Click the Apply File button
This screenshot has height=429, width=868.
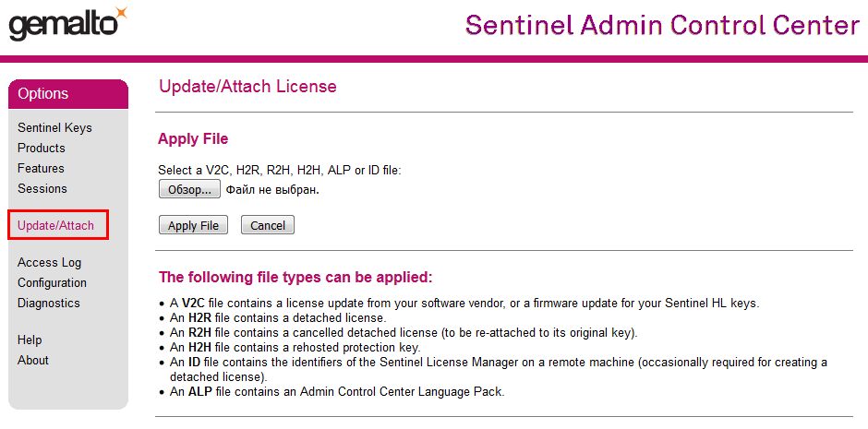(193, 225)
